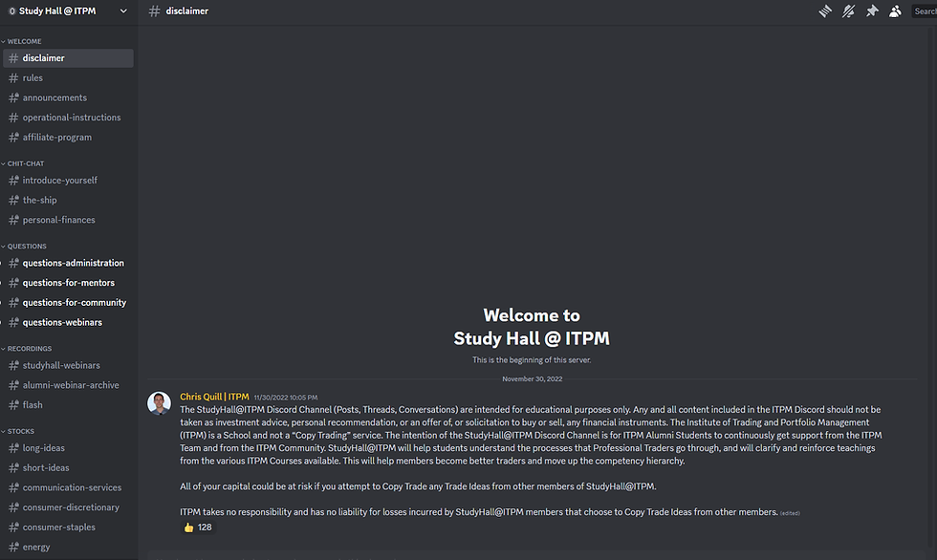
Task: Collapse the QUESTIONS channel category
Action: [x=27, y=246]
